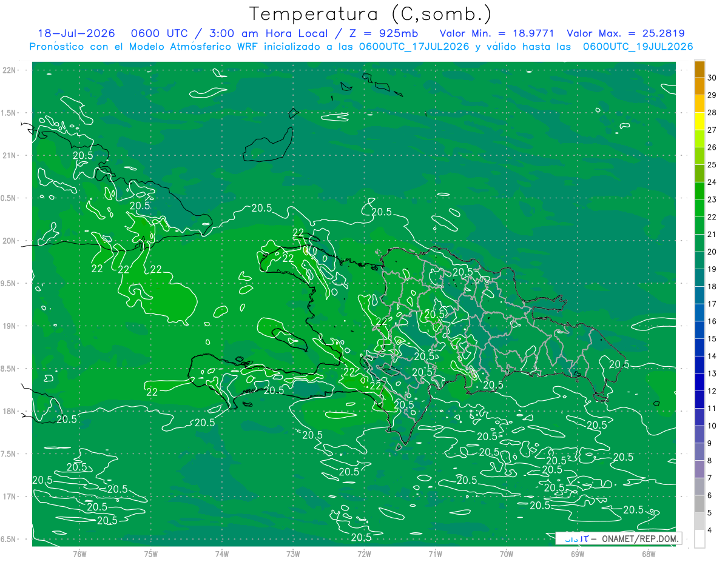Click the 75W longitude axis label
Screen dimensions: 728x562
[151, 554]
